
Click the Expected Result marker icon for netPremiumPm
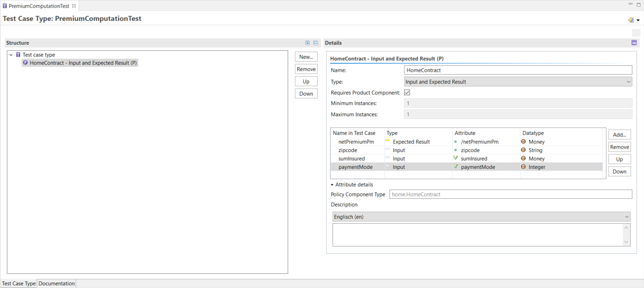pos(387,141)
